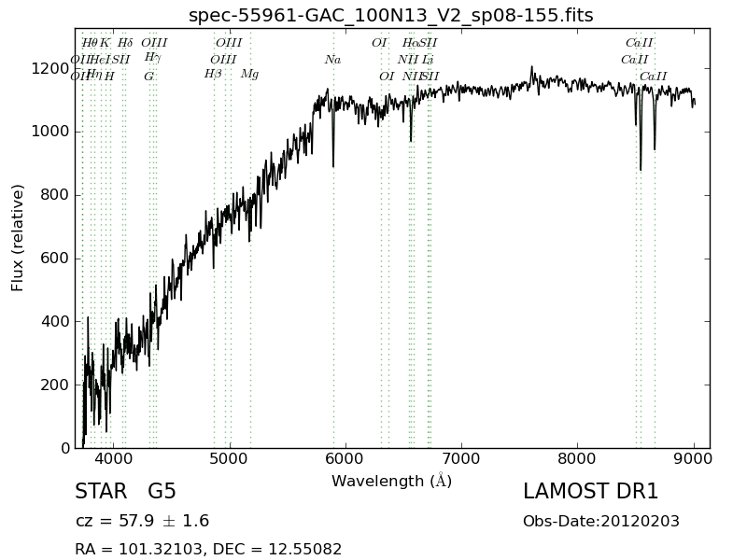Click the 'cz = 57.9 ± 1.6' value
This screenshot has height=560, width=747.
(142, 521)
